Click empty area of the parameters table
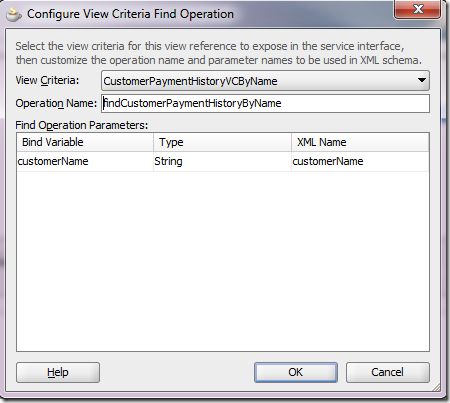 (223, 261)
